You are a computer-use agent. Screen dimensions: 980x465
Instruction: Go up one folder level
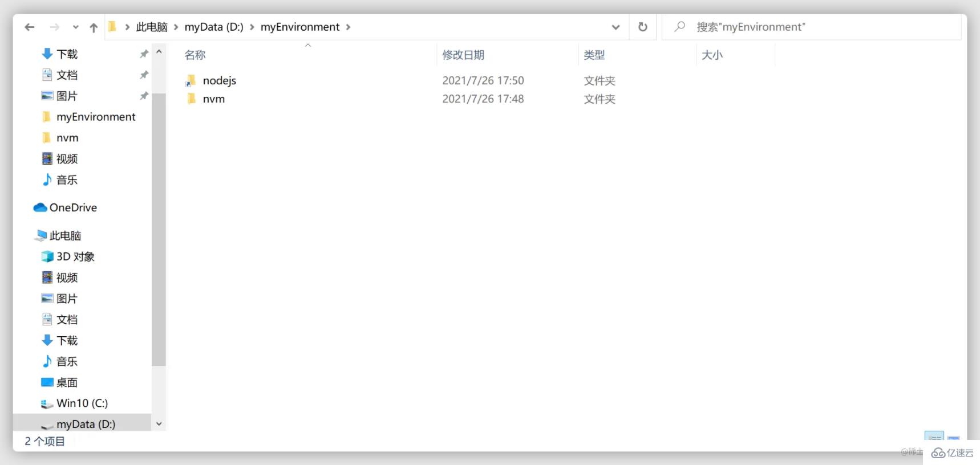click(94, 27)
